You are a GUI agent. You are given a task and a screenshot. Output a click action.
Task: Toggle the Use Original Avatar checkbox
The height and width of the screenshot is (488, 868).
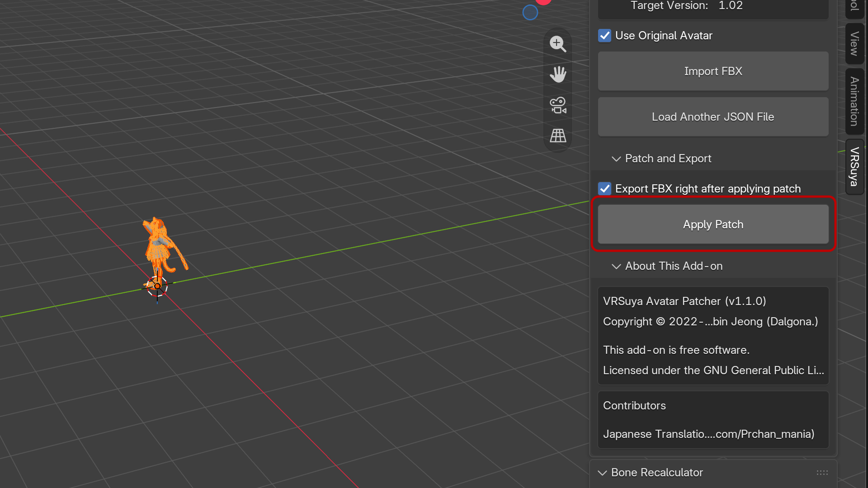(604, 36)
